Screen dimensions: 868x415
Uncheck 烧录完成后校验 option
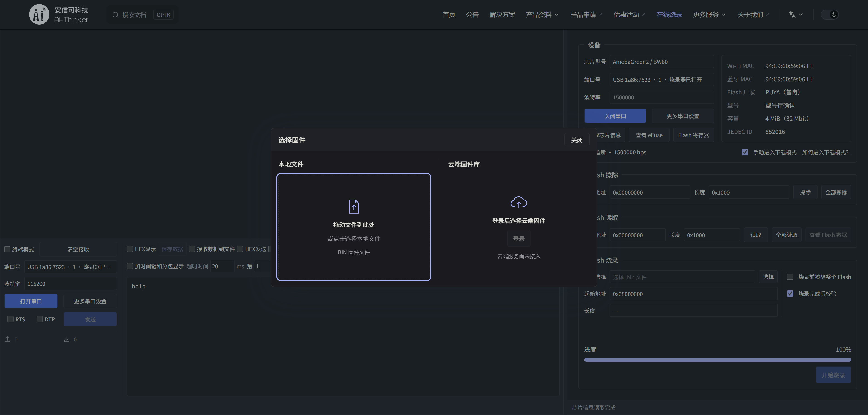[x=790, y=294]
